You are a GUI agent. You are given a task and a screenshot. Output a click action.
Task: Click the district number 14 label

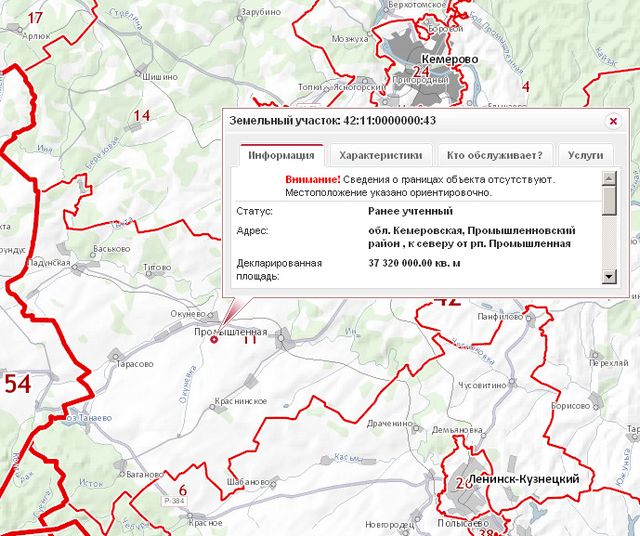pyautogui.click(x=141, y=116)
